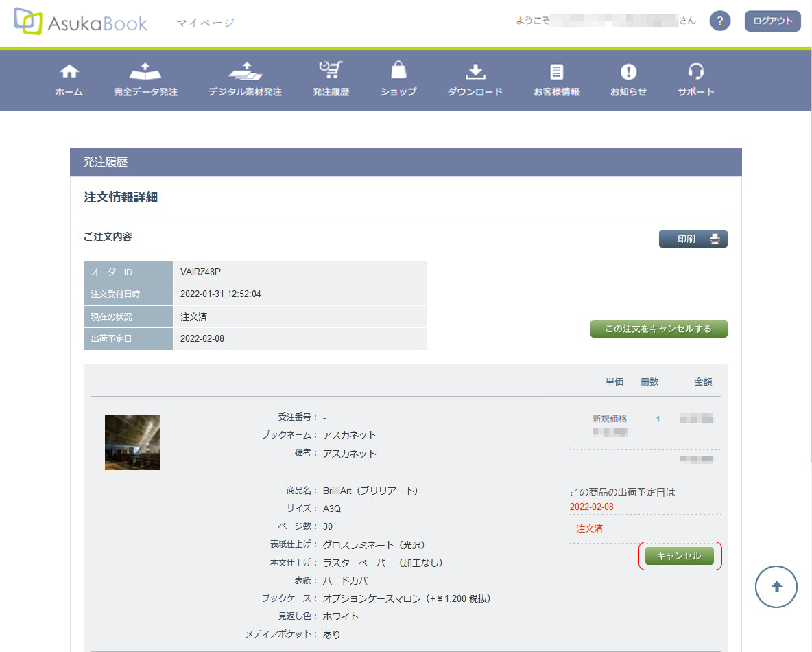
Task: Go to 発注履歴 cart icon
Action: coord(331,71)
